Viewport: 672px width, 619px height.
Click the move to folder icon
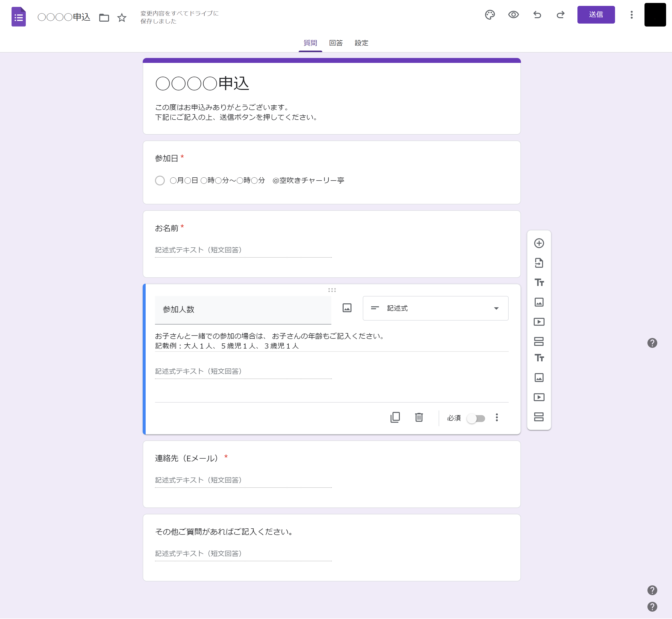[104, 17]
